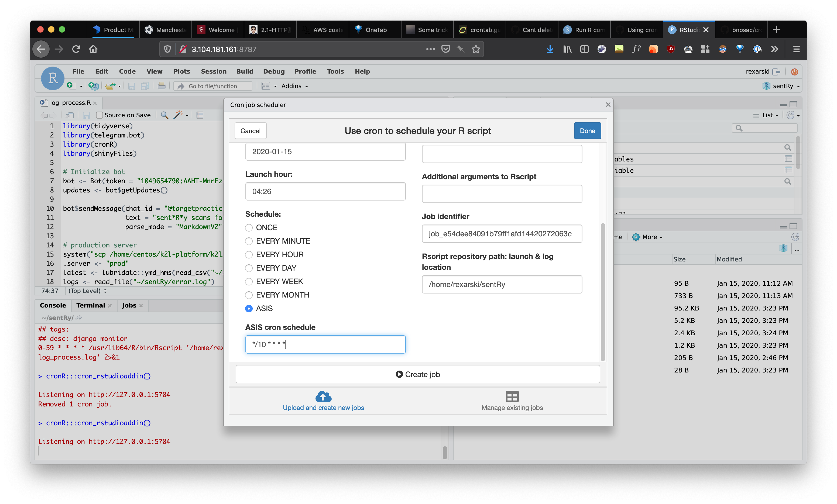Switch to the Terminal tab
Screen dimensions: 837x504
point(90,305)
